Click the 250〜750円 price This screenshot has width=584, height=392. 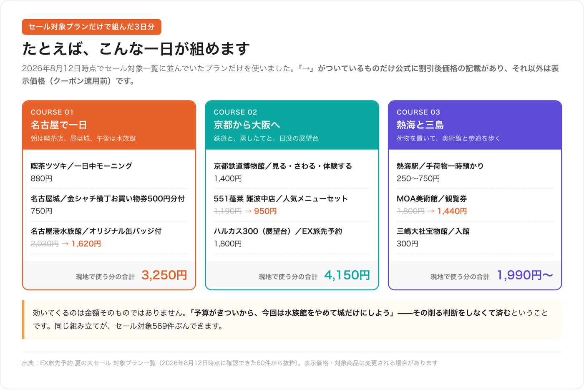pos(418,178)
